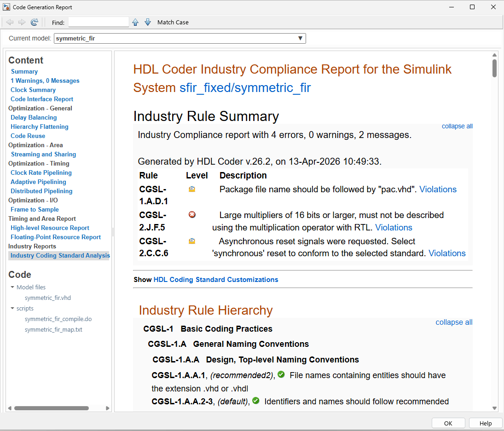Click the Code Generation Report window icon
This screenshot has height=431, width=504.
tap(6, 7)
